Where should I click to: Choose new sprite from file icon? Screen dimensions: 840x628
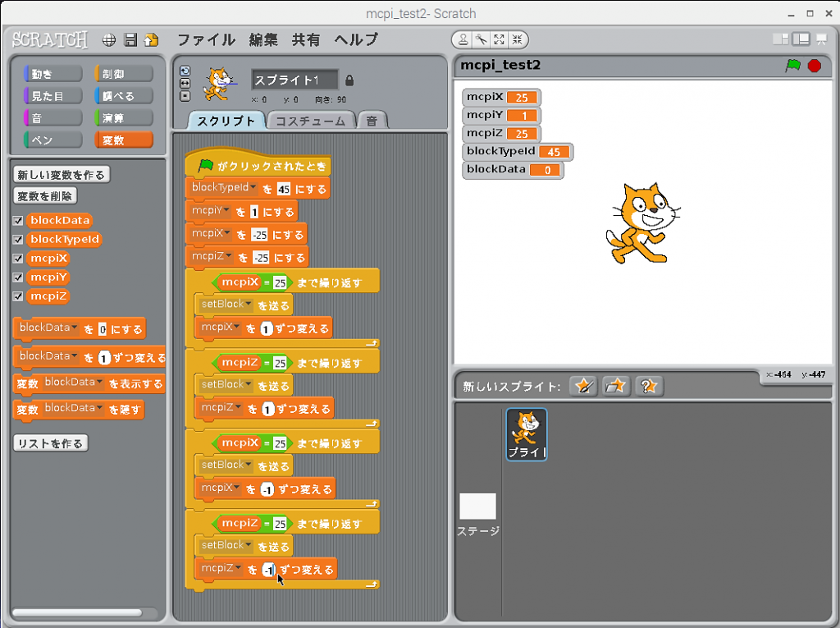click(x=615, y=386)
